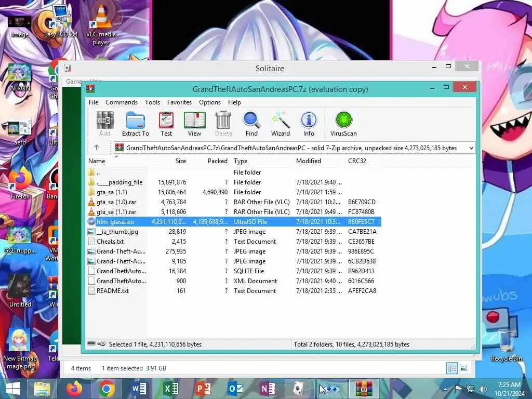Open File Explorer from the taskbar
532x399 pixels.
[x=42, y=389]
